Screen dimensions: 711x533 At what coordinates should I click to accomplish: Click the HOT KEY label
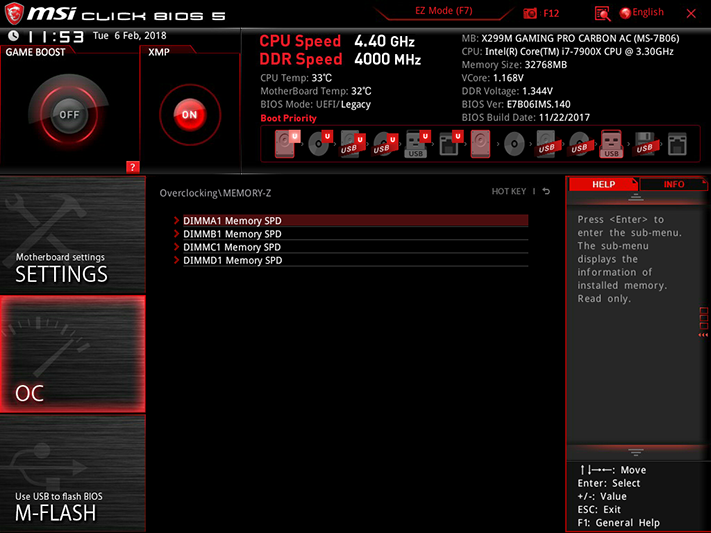coord(509,191)
